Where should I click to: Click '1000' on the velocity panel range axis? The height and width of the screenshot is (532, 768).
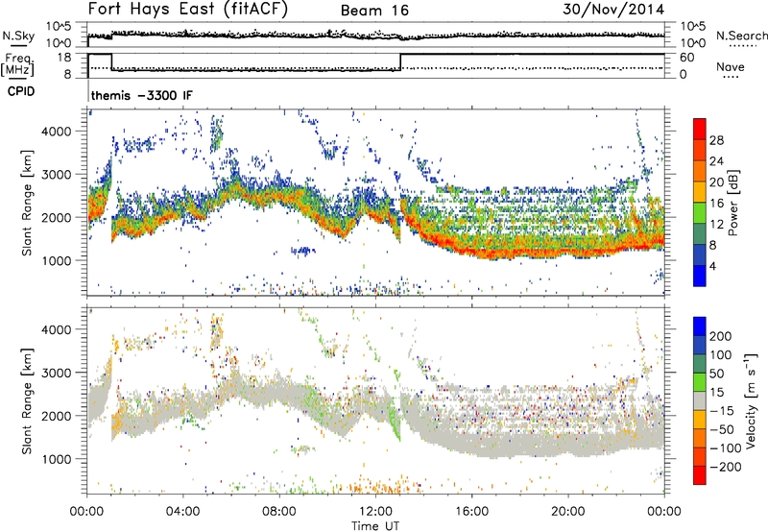tap(56, 459)
